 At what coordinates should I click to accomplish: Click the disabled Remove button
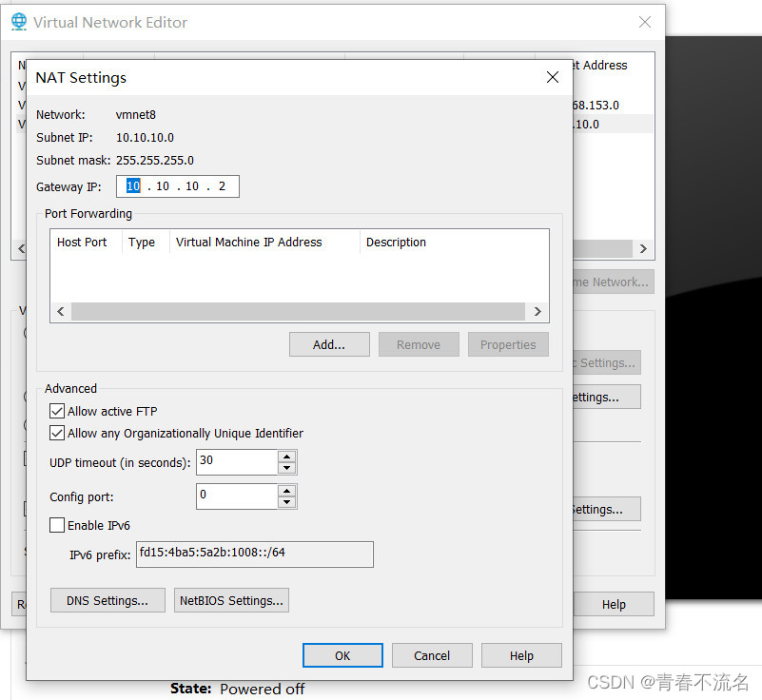(x=419, y=344)
